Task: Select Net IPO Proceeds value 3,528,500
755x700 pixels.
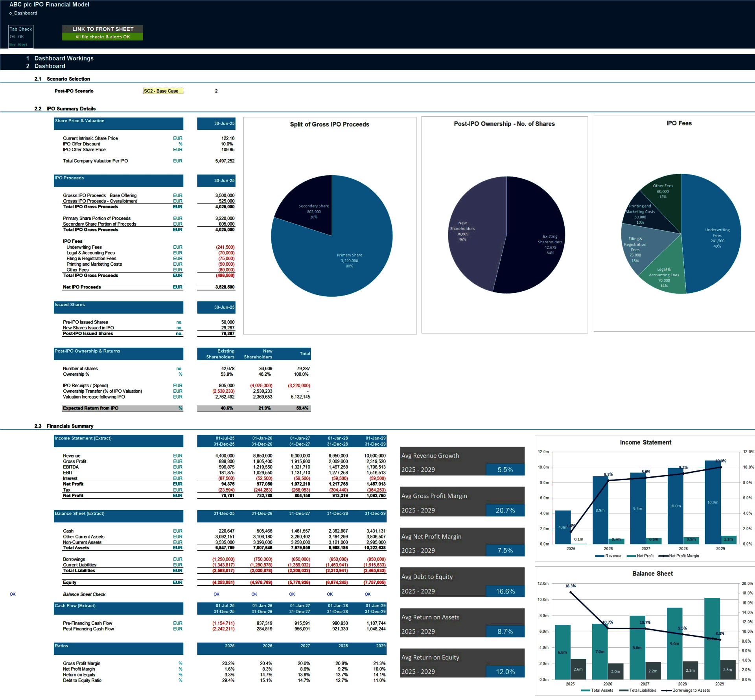Action: (x=225, y=287)
